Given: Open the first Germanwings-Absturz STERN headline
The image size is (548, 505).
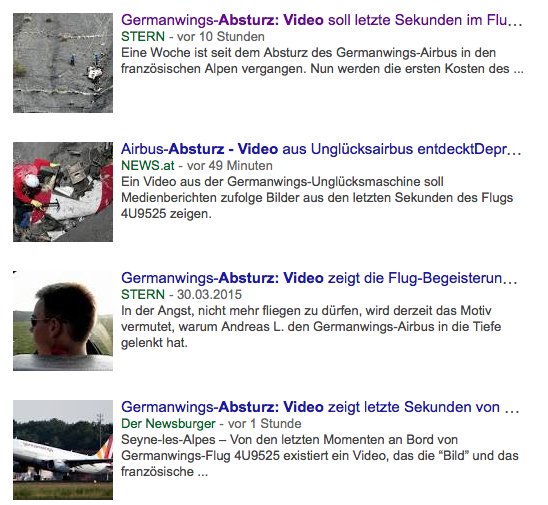Looking at the screenshot, I should coord(322,20).
